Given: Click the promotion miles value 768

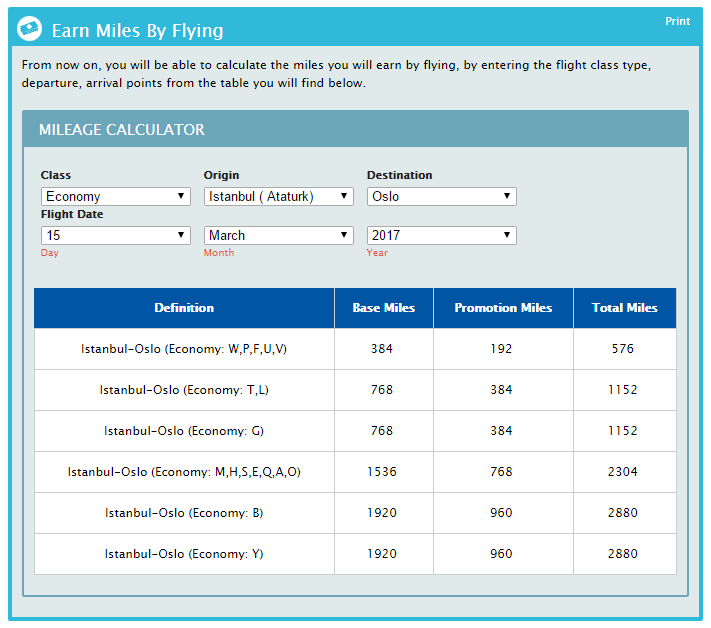Looking at the screenshot, I should pyautogui.click(x=501, y=472).
